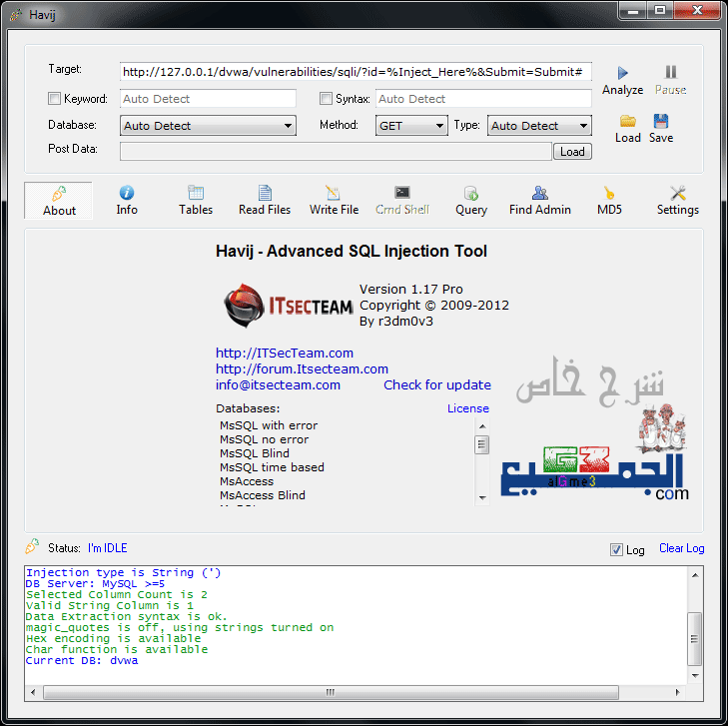Click "Injection type is String (')" log line
The width and height of the screenshot is (728, 726).
123,573
